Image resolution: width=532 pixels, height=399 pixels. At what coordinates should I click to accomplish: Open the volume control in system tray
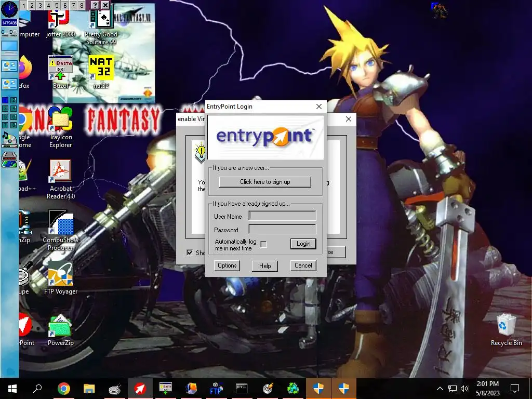tap(464, 389)
